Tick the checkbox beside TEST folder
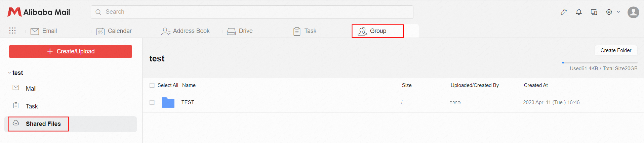The image size is (644, 143). click(x=152, y=102)
